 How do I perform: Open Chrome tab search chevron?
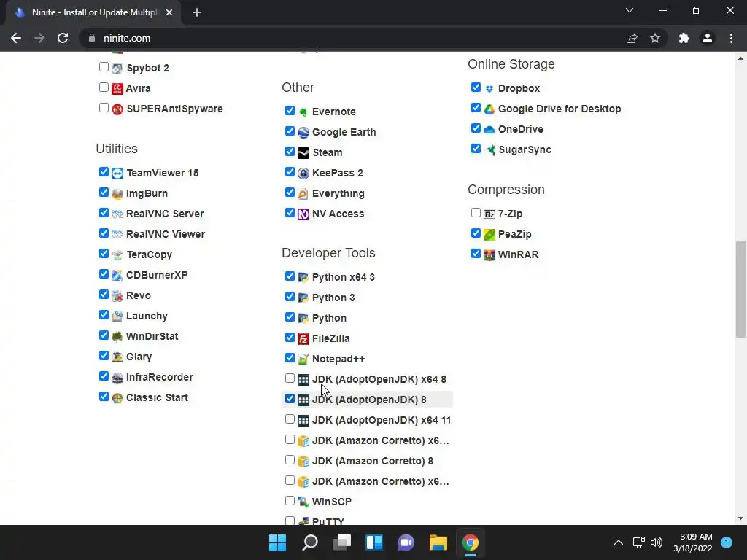[x=630, y=10]
